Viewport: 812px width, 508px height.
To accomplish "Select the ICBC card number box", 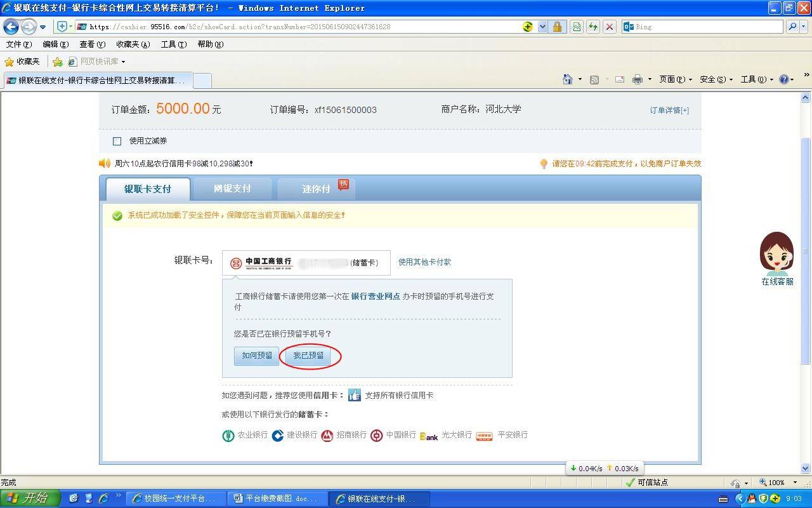I will (x=306, y=262).
